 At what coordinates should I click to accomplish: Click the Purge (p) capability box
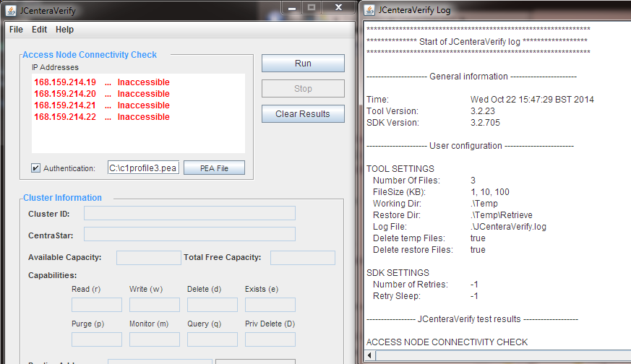(97, 339)
